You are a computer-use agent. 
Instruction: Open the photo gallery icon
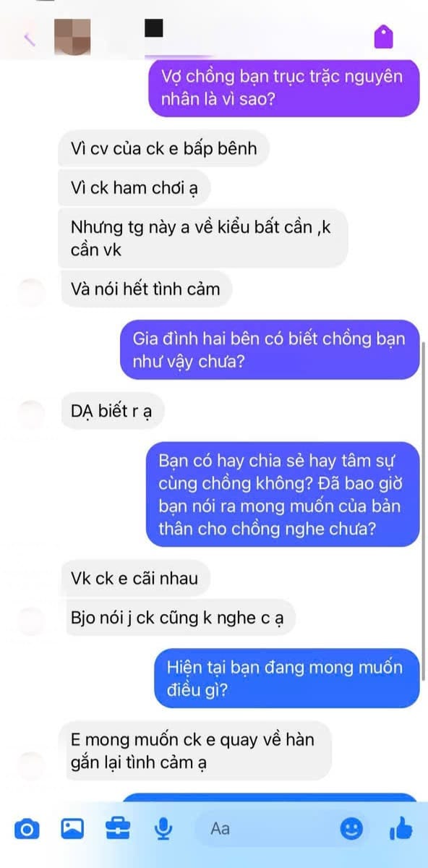point(72,829)
